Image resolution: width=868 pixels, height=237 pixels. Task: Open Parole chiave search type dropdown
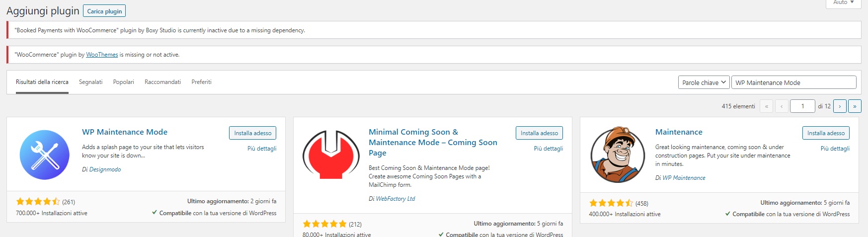coord(704,82)
